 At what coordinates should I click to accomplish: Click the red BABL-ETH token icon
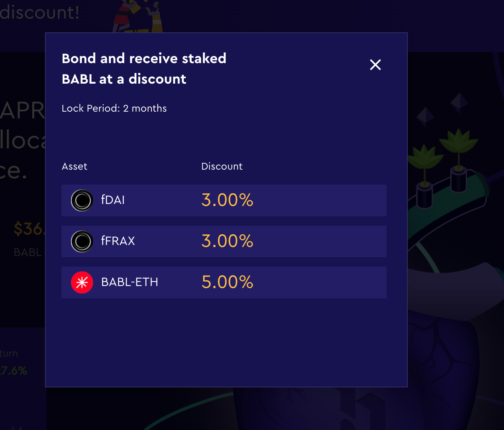click(82, 282)
